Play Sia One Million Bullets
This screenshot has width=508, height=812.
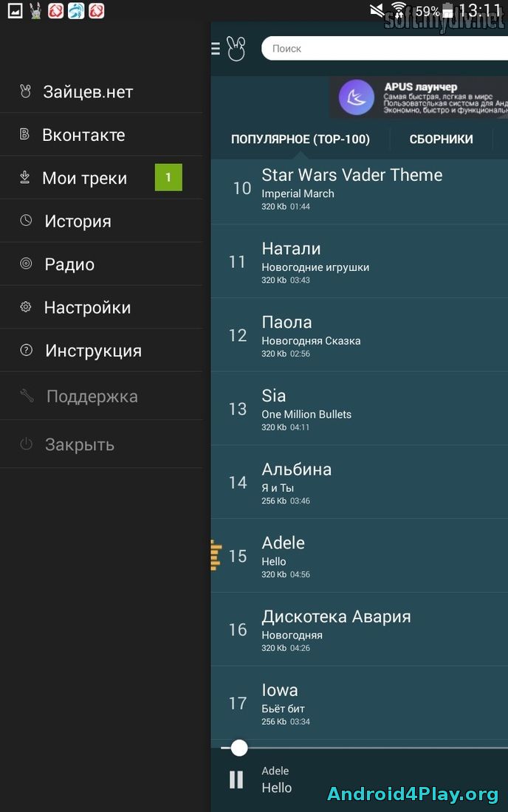coord(360,409)
